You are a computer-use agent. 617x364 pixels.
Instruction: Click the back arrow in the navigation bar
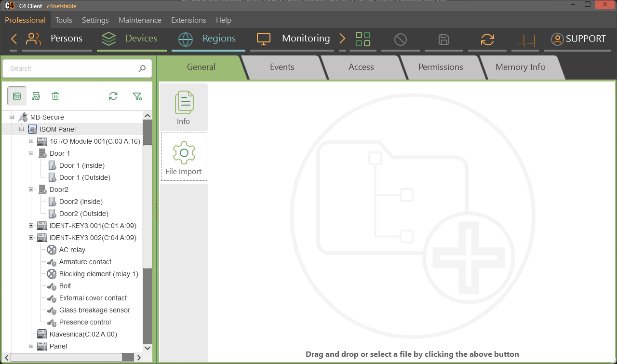click(13, 39)
